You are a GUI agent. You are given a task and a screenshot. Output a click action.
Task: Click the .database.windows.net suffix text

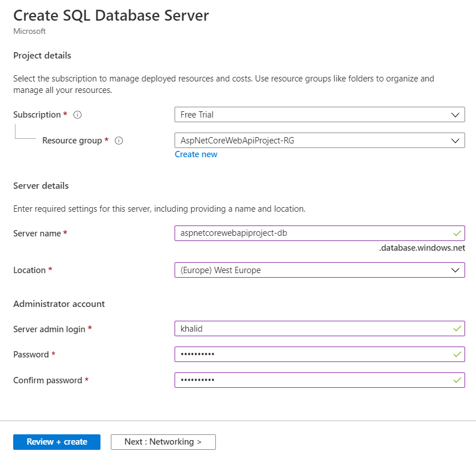(422, 248)
